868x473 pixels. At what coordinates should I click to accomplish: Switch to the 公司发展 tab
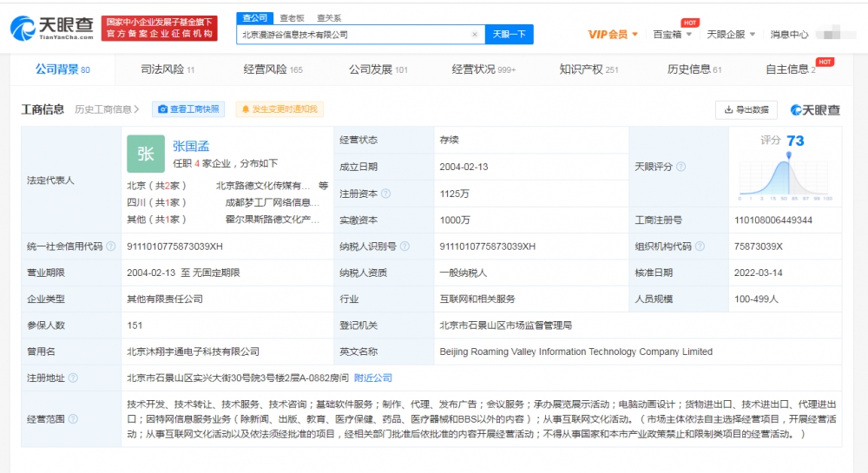click(x=378, y=69)
